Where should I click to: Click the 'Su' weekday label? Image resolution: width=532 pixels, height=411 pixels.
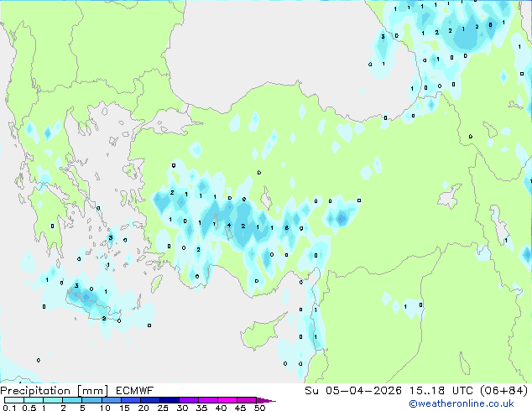point(311,391)
